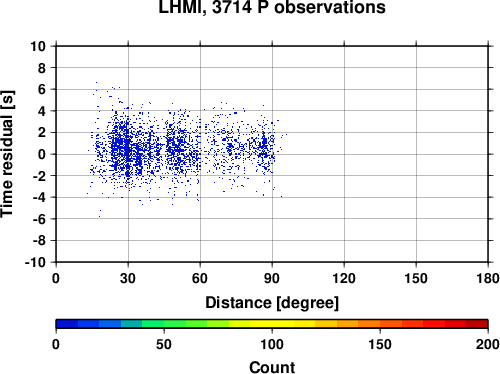Click the plot title LHMI P observations
Screen dimensions: 500x374
pyautogui.click(x=272, y=7)
